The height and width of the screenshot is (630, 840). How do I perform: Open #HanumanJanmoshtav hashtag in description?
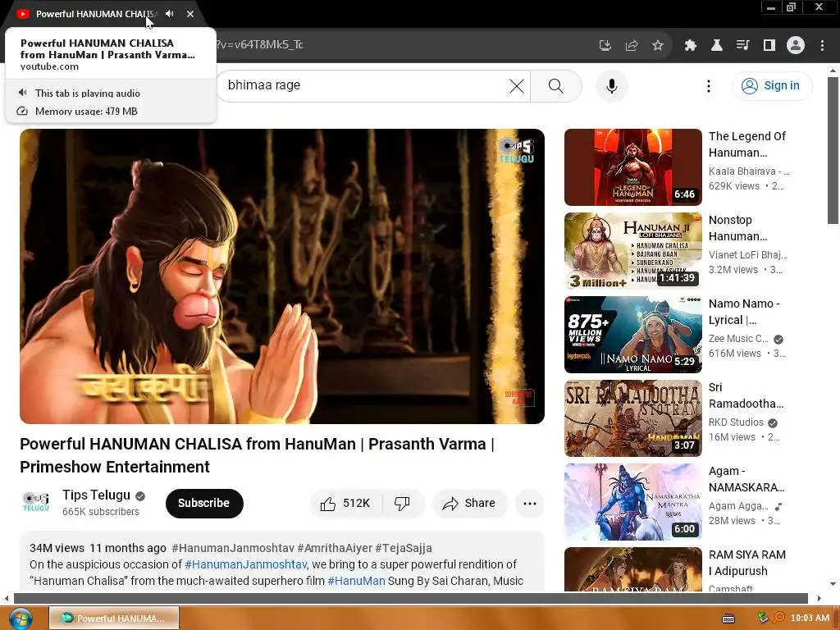click(x=246, y=564)
